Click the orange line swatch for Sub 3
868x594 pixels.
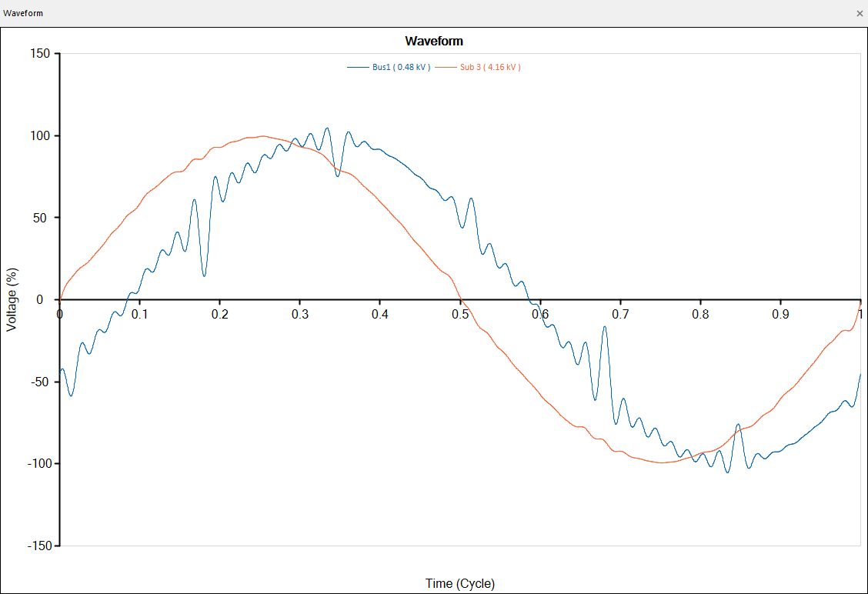pyautogui.click(x=446, y=68)
